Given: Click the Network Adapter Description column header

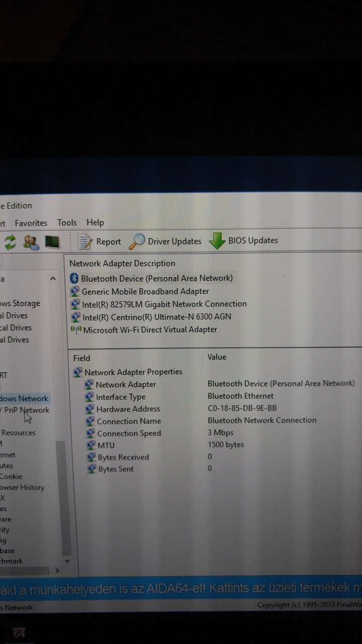Looking at the screenshot, I should 122,263.
